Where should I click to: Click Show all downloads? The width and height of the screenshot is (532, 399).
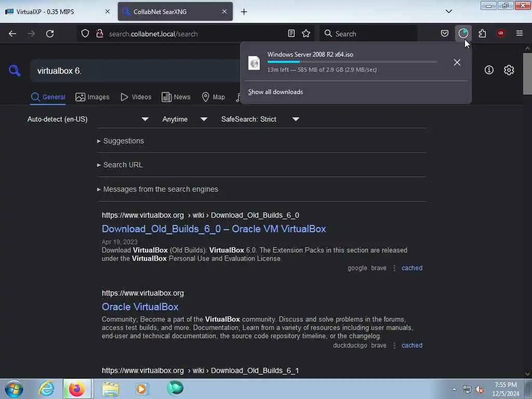(275, 92)
